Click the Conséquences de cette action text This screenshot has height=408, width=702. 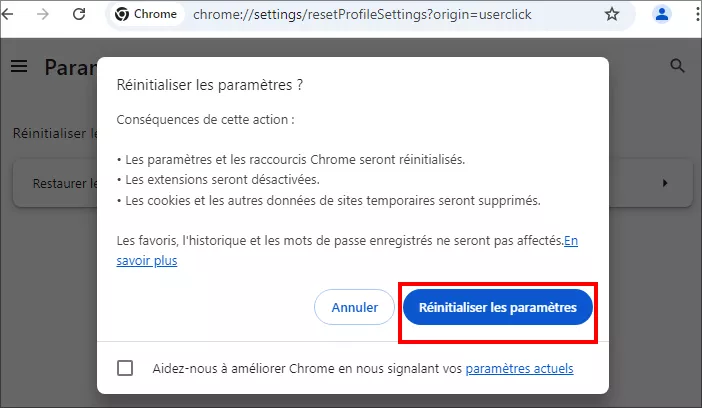click(x=205, y=120)
